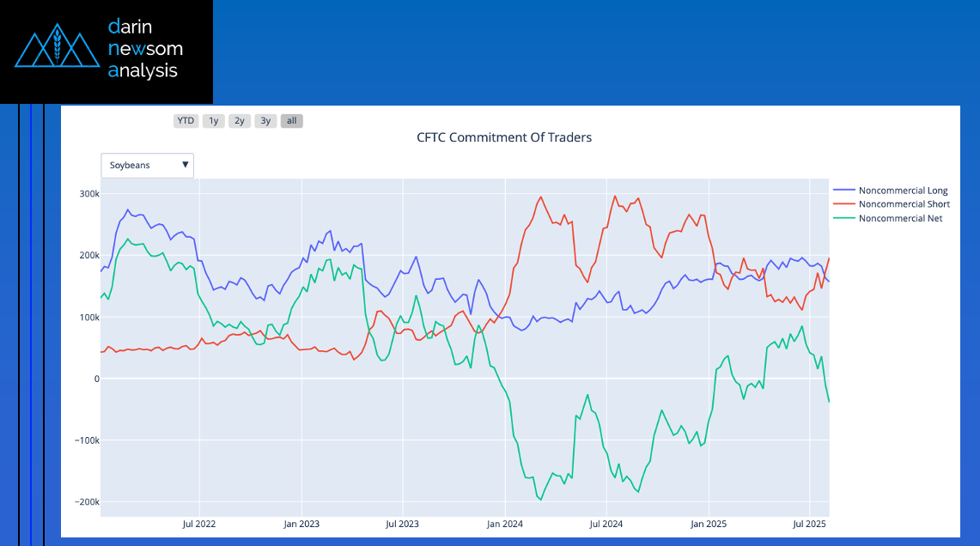
Task: Show the full history with "all"
Action: 292,121
